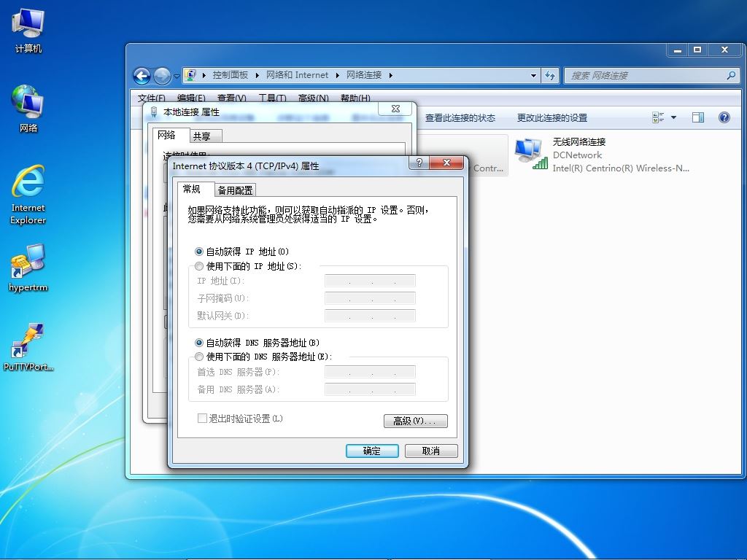Click the refresh icon beside the address bar
Image resolution: width=747 pixels, height=560 pixels.
click(x=550, y=75)
